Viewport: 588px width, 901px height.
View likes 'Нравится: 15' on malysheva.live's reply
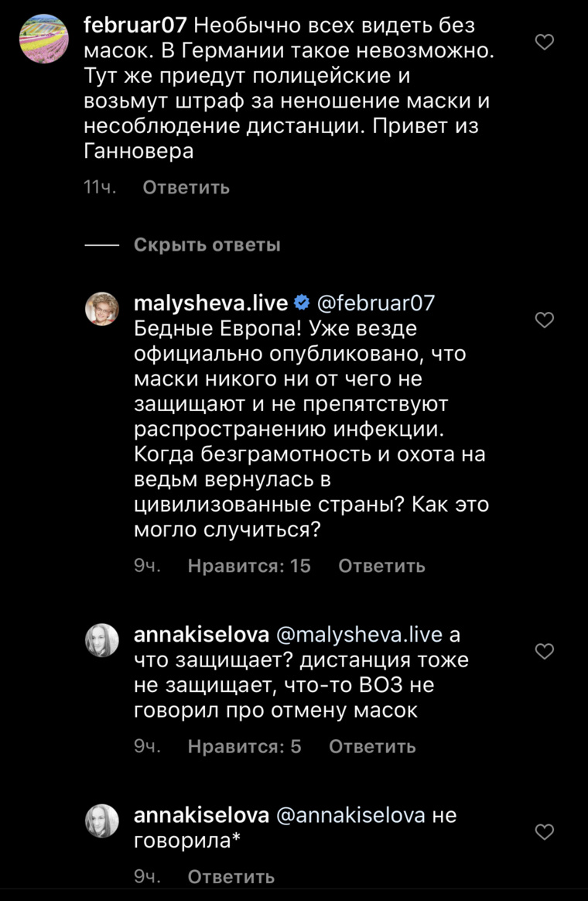coord(249,566)
